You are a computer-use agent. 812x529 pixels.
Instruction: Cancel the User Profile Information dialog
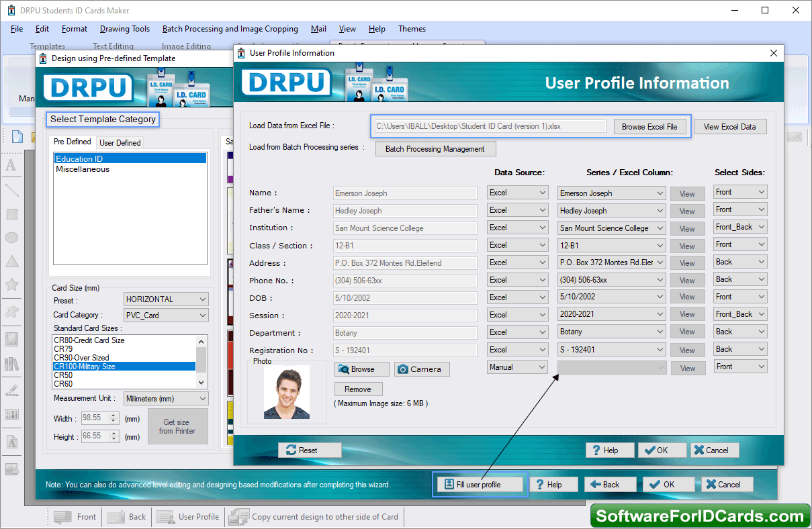(715, 450)
